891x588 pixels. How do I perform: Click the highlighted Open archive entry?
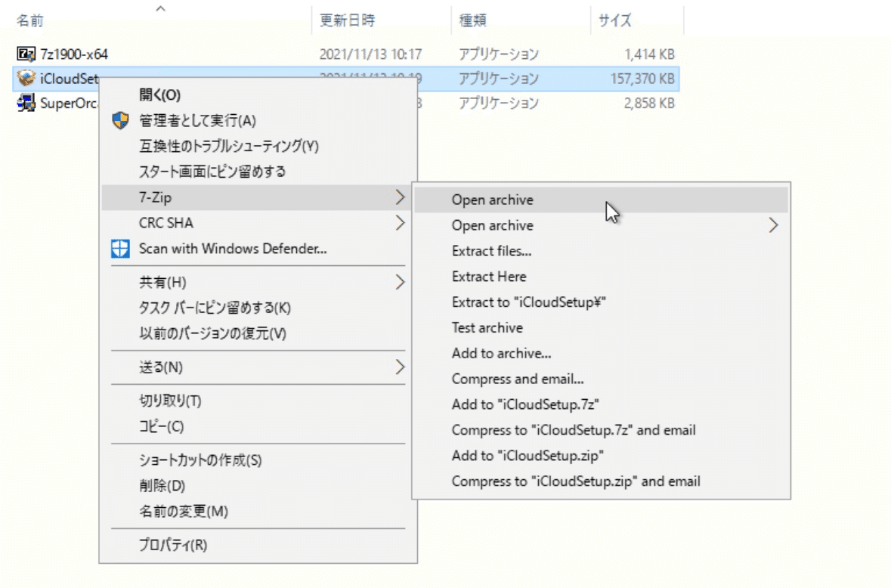coord(602,200)
